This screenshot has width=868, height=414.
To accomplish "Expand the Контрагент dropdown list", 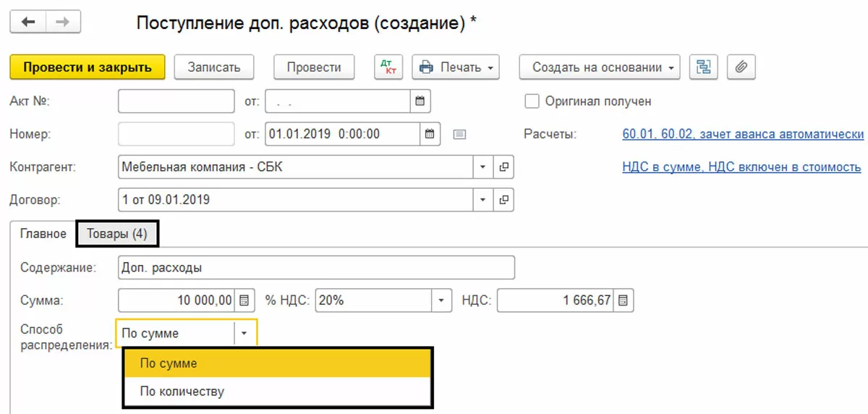I will click(483, 167).
